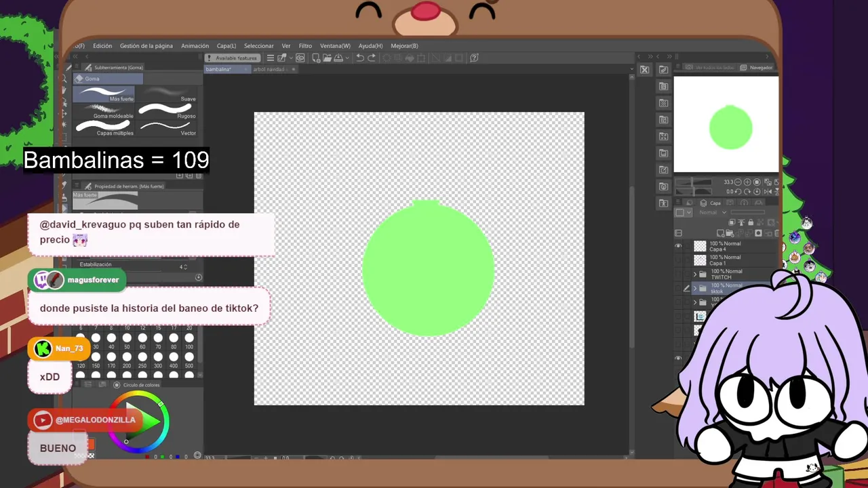Select the Capas múltiples eraser sub tool

[104, 128]
